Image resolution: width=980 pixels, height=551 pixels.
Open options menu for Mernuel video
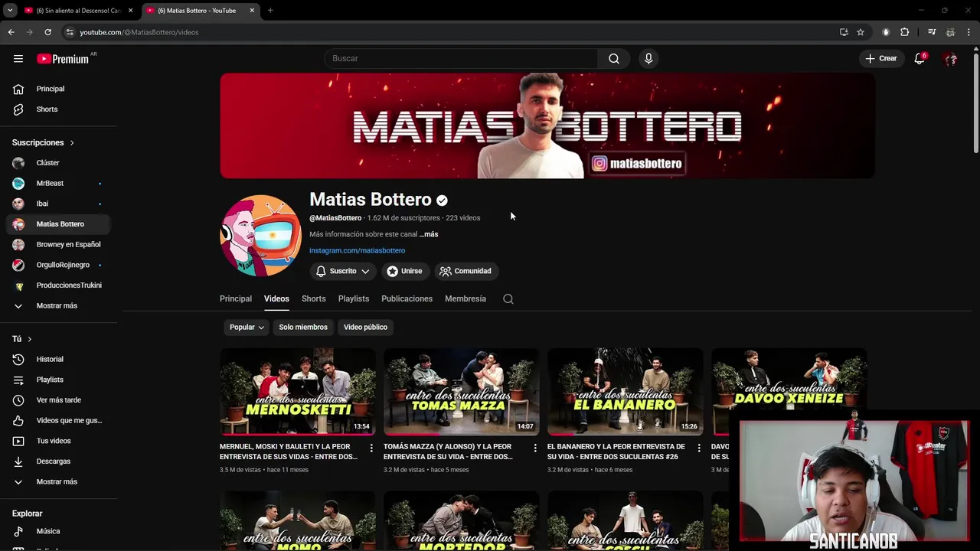coord(371,448)
